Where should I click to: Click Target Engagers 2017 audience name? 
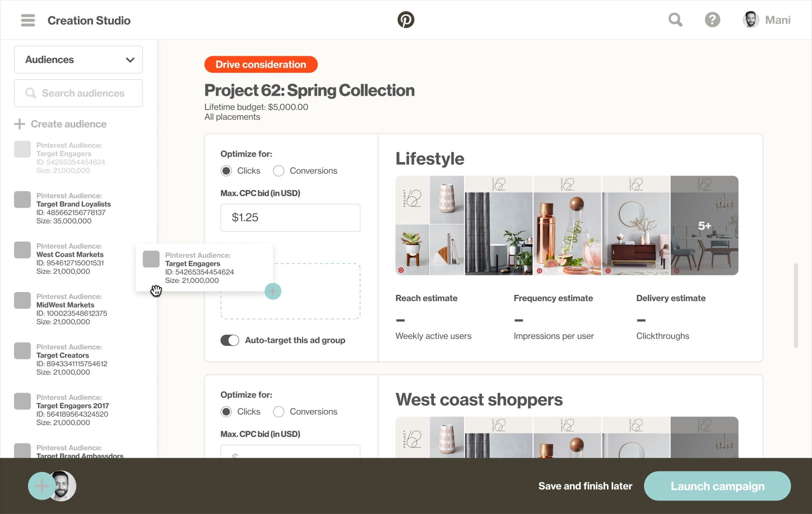pos(73,406)
